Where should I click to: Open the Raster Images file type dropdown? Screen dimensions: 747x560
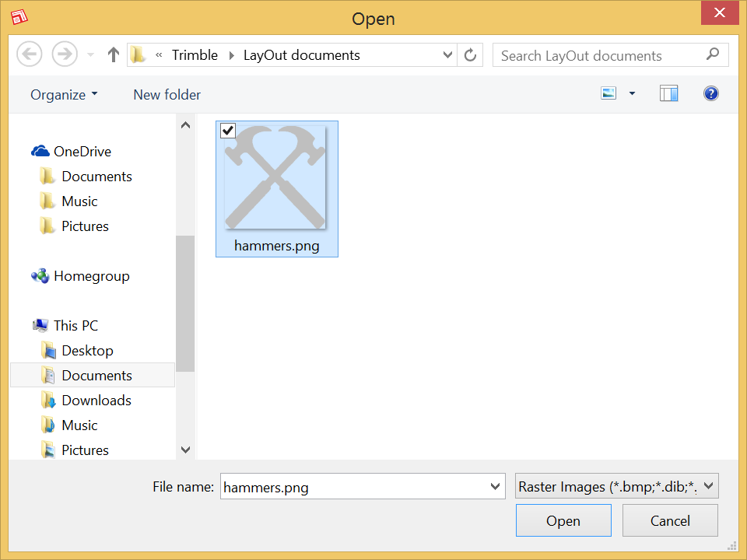pyautogui.click(x=616, y=485)
